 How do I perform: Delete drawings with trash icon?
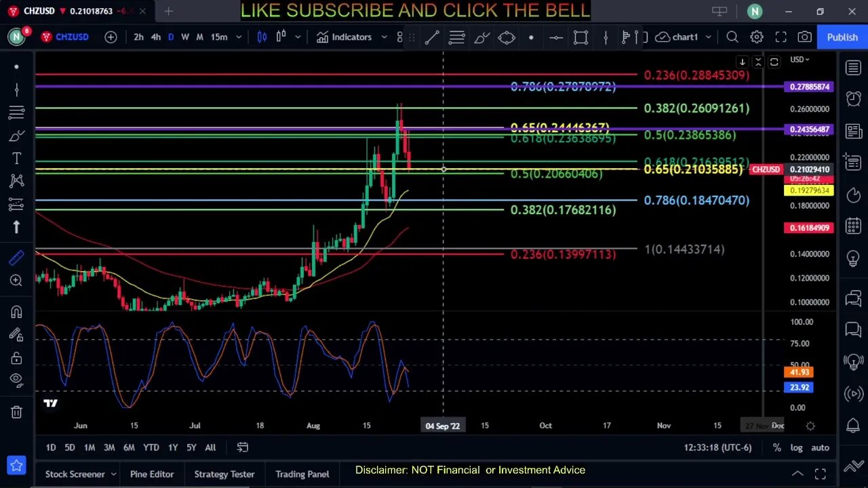point(16,411)
